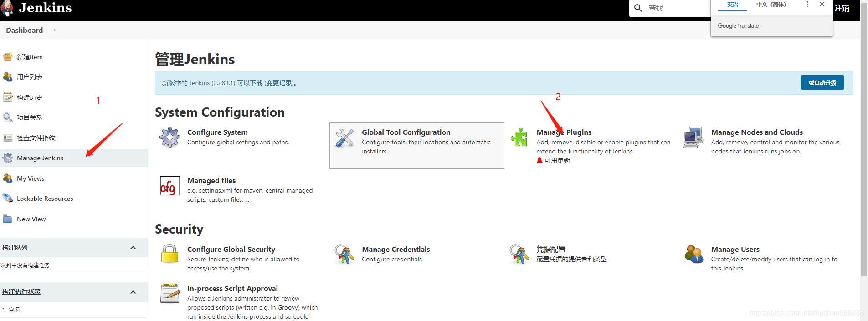Select the 英语 tab in translate popup
Screen dimensions: 868x321
[x=733, y=5]
